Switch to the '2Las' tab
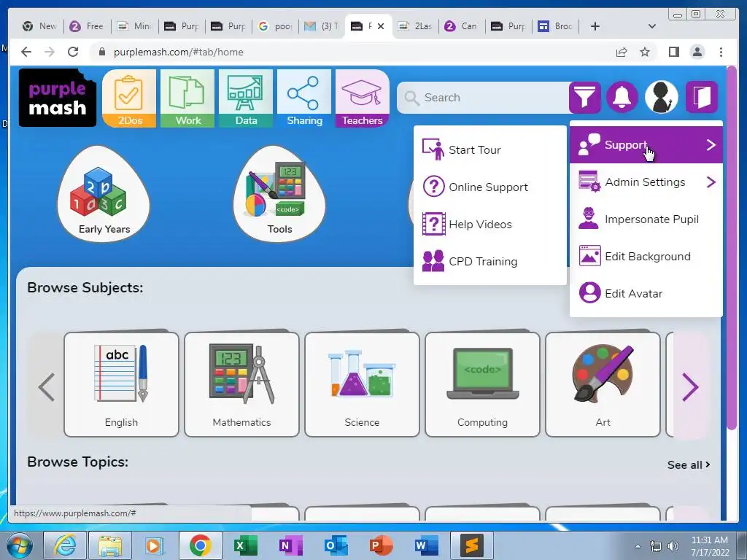 coord(417,26)
